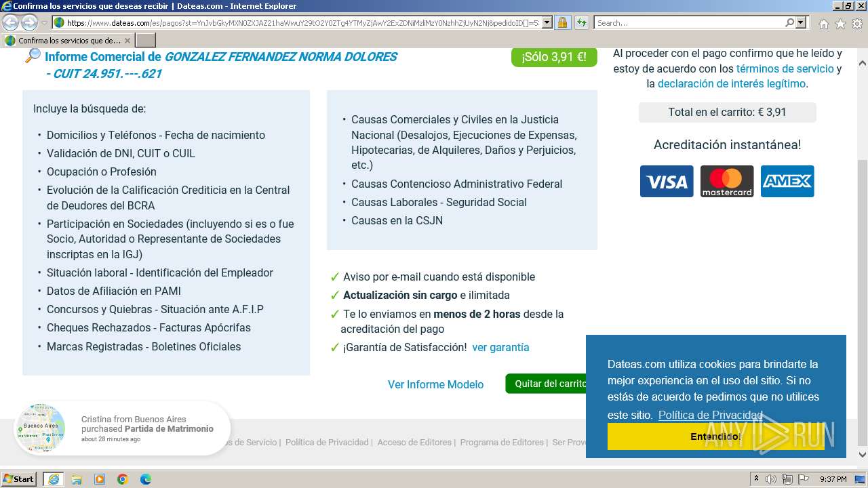Launch Microsoft Edge from the taskbar
Image resolution: width=868 pixels, height=488 pixels.
click(146, 479)
